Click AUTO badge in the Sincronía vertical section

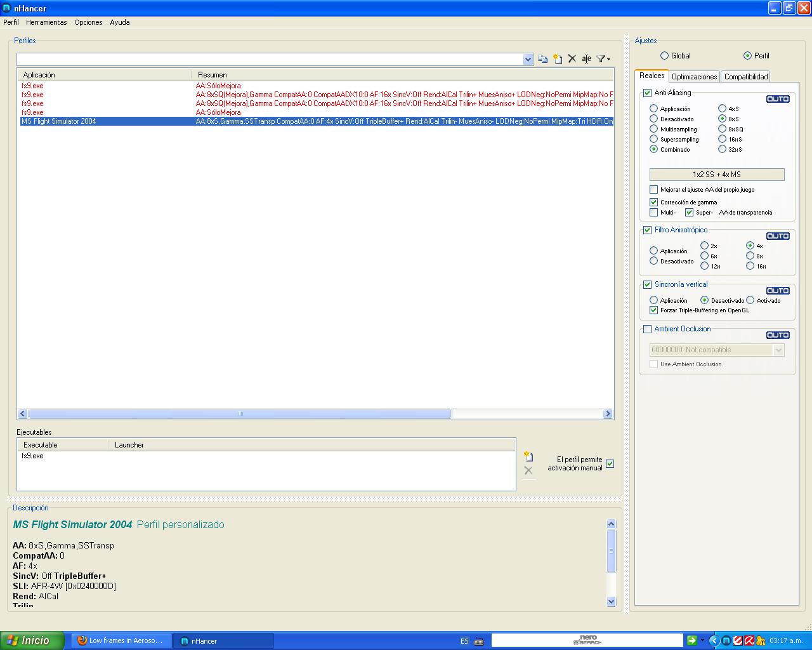(x=778, y=290)
